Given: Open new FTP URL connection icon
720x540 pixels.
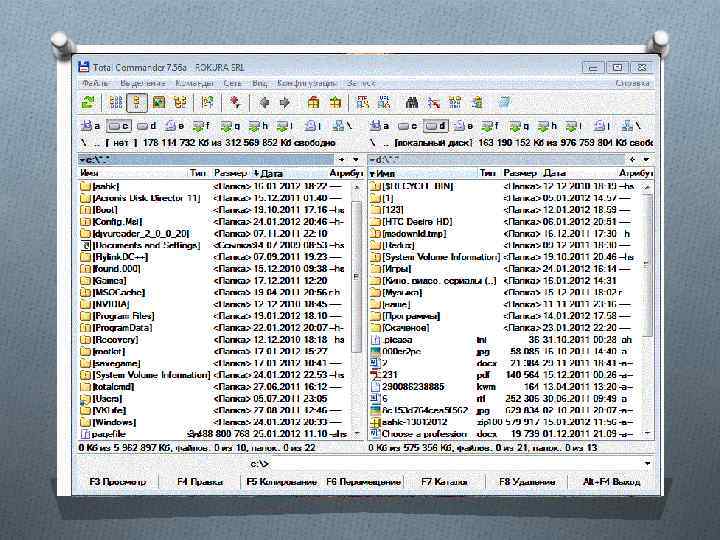Looking at the screenshot, I should [384, 102].
